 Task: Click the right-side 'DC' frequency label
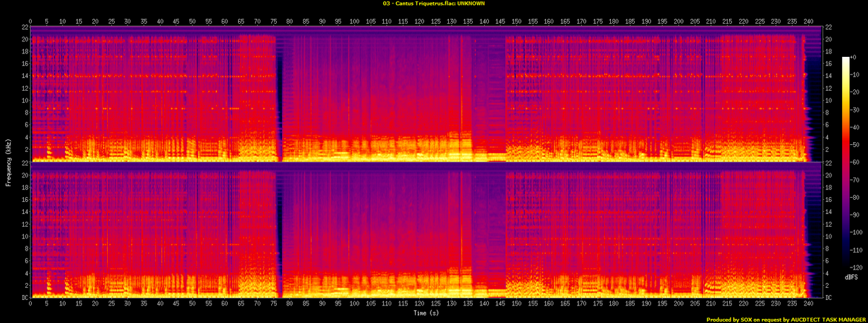pyautogui.click(x=828, y=297)
